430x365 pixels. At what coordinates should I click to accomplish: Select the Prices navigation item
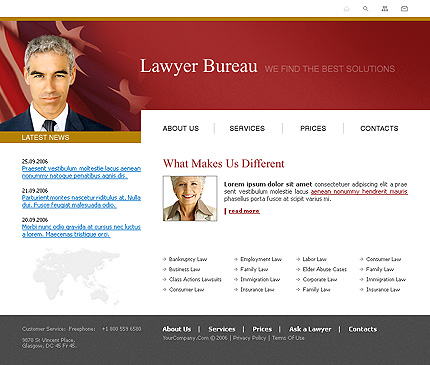313,128
